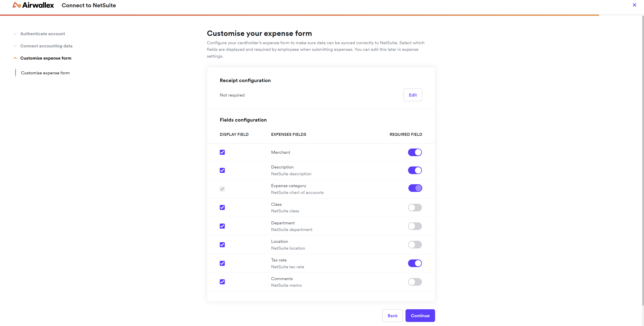Image resolution: width=644 pixels, height=326 pixels.
Task: Disable the Tax rate required toggle
Action: [x=415, y=263]
